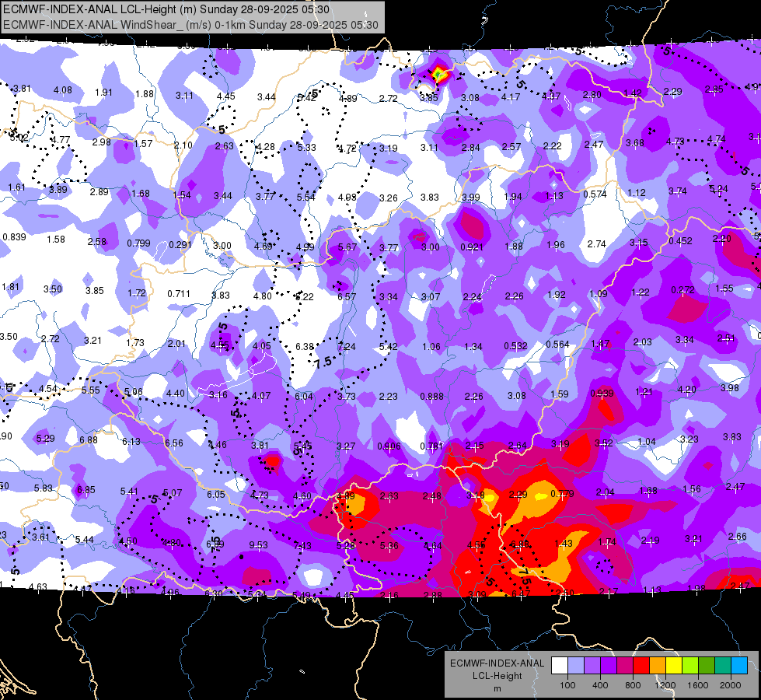Click the legend tick label 400
This screenshot has height=700, width=761.
pyautogui.click(x=600, y=685)
